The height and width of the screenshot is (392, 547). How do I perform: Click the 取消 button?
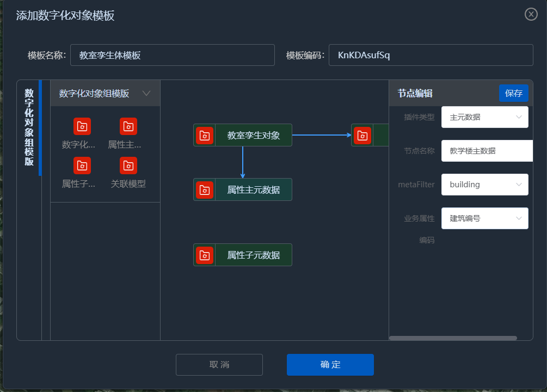point(219,365)
